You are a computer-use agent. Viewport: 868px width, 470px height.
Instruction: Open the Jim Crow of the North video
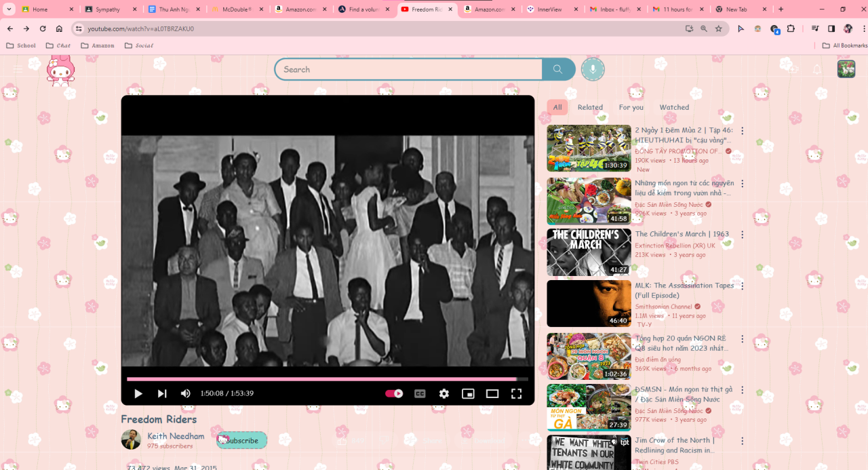click(x=589, y=452)
